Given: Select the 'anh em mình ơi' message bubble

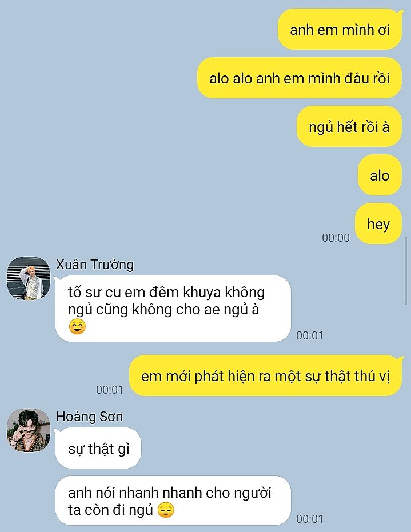Looking at the screenshot, I should 340,30.
